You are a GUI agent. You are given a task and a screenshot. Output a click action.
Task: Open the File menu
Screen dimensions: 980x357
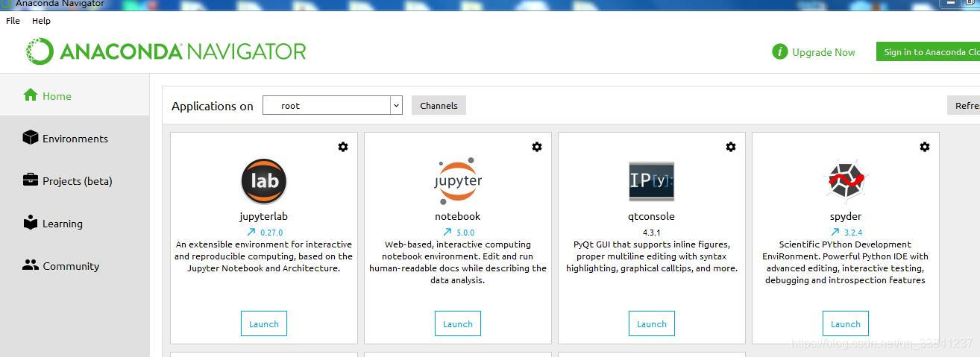coord(13,21)
